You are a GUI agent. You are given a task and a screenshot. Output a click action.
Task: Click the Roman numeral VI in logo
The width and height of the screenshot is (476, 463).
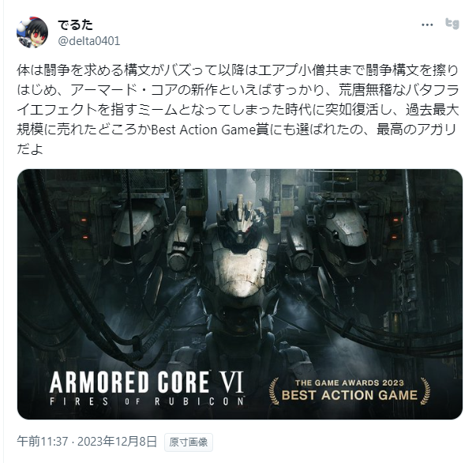coord(230,382)
